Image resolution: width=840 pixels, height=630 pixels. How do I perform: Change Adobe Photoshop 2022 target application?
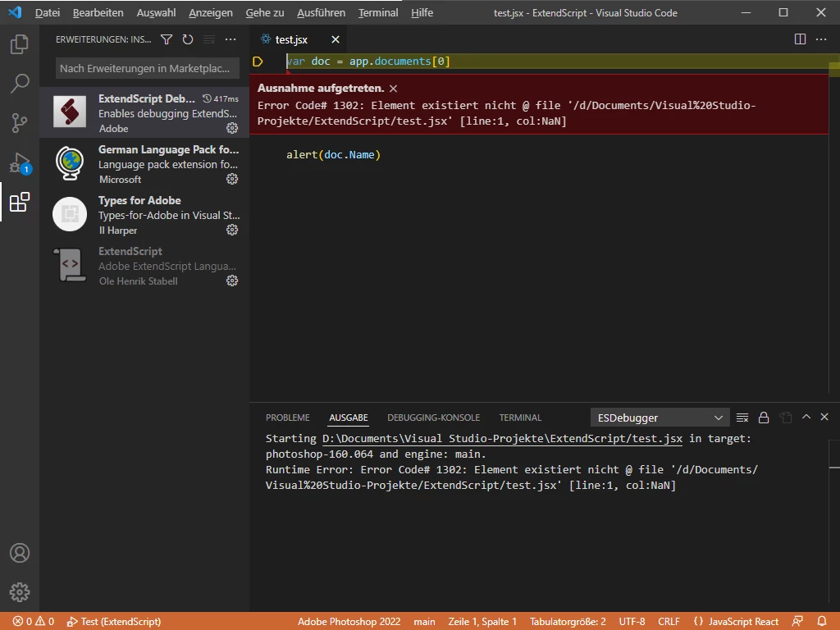pos(349,622)
